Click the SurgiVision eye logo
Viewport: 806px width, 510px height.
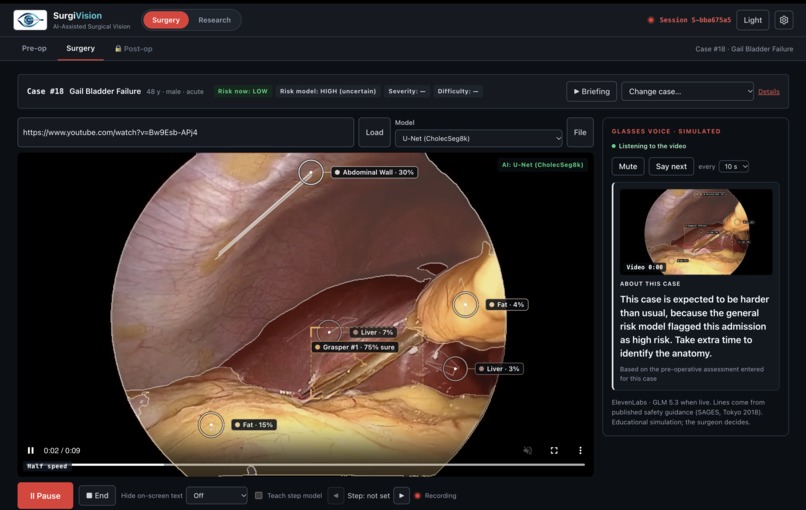[30, 20]
